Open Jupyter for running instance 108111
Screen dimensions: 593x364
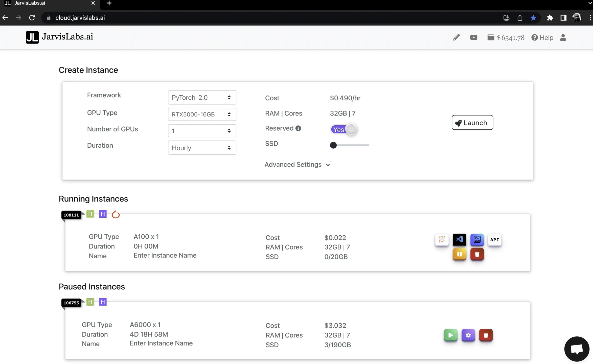coord(442,239)
